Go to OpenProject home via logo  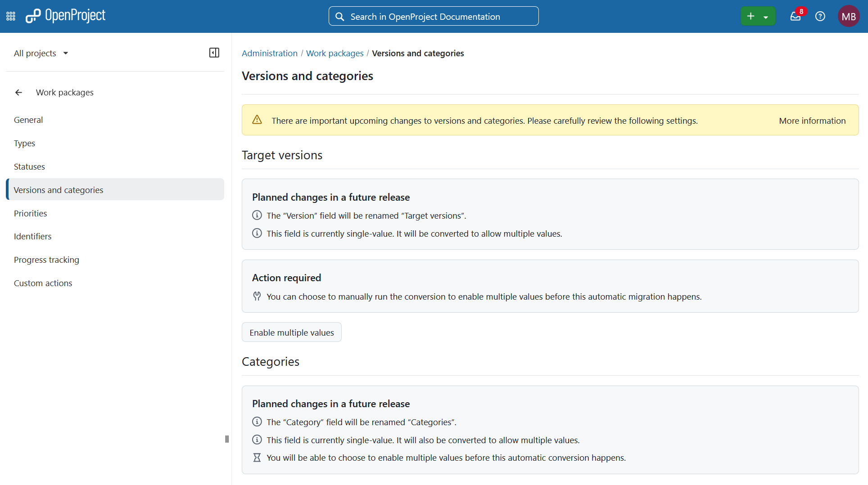65,16
